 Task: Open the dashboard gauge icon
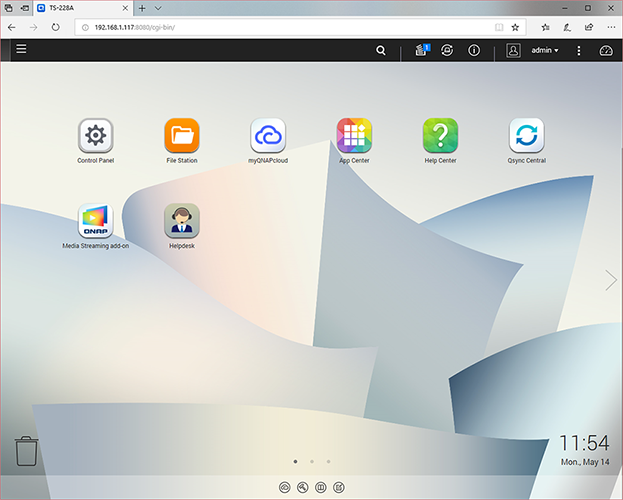[606, 50]
